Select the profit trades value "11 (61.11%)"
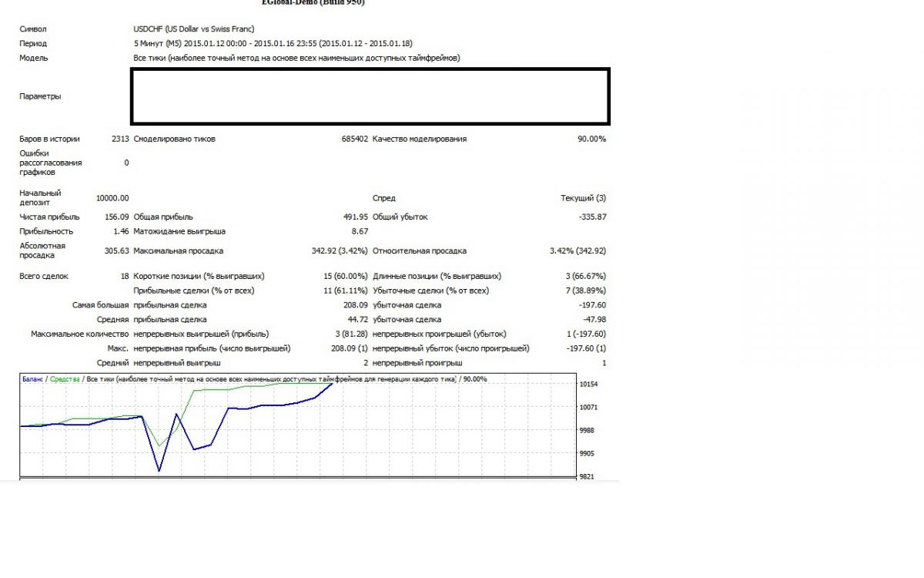This screenshot has height=578, width=924. click(x=346, y=291)
